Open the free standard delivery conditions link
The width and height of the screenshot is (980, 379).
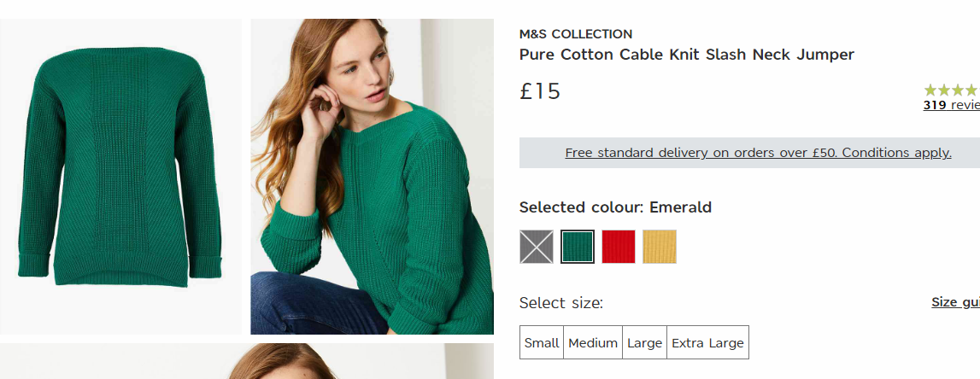point(758,153)
